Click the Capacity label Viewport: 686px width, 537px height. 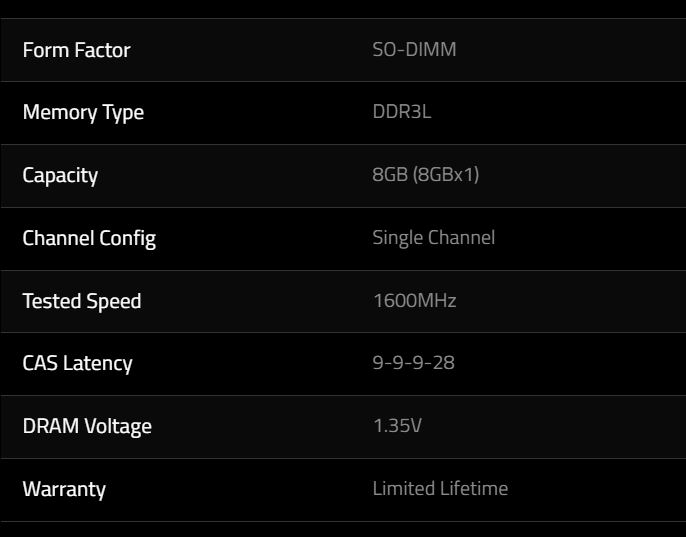(60, 176)
